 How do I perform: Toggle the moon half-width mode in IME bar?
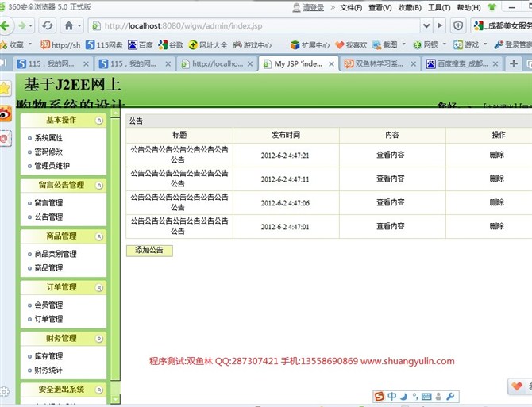[x=403, y=396]
